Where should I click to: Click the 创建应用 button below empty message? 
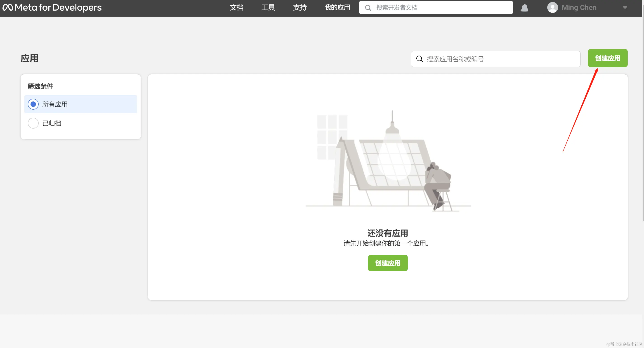387,263
